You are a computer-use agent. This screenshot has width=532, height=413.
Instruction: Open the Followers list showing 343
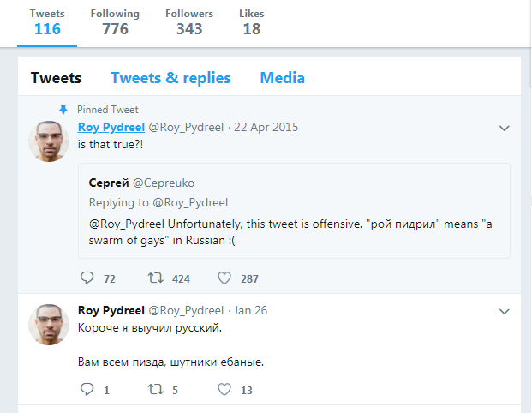point(189,22)
